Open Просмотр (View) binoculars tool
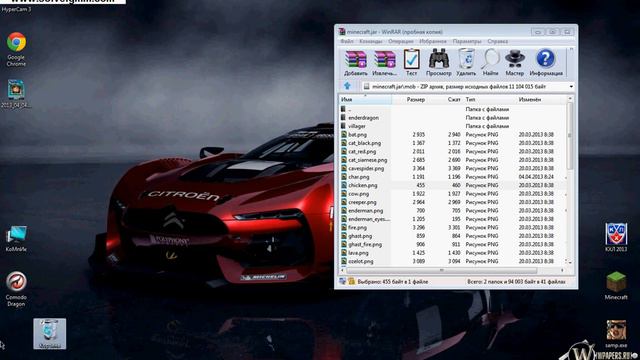The image size is (640, 360). (x=439, y=62)
